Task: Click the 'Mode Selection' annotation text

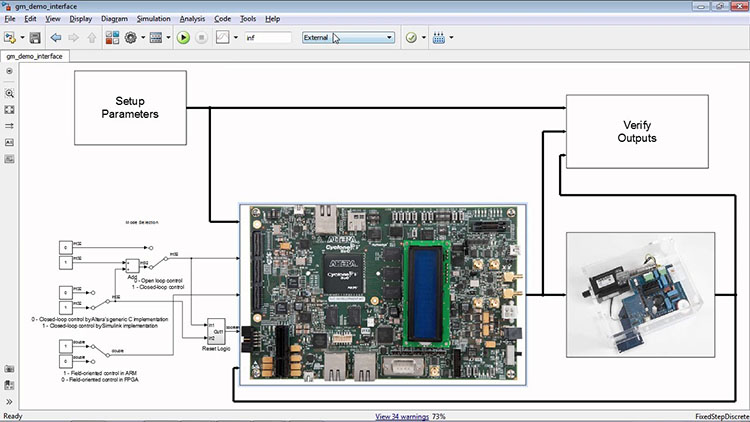Action: [142, 222]
